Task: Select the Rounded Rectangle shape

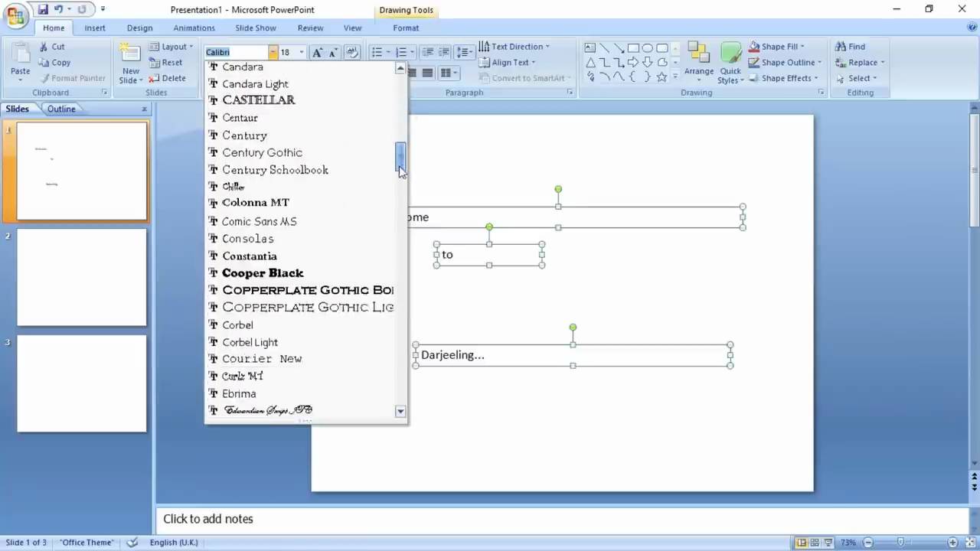Action: click(x=661, y=48)
